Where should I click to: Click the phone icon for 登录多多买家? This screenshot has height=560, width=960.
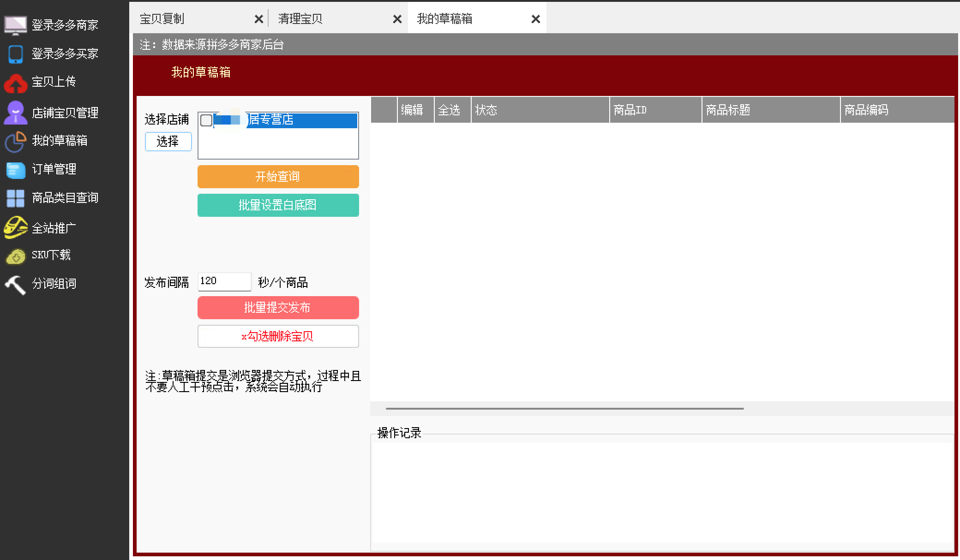tap(15, 54)
